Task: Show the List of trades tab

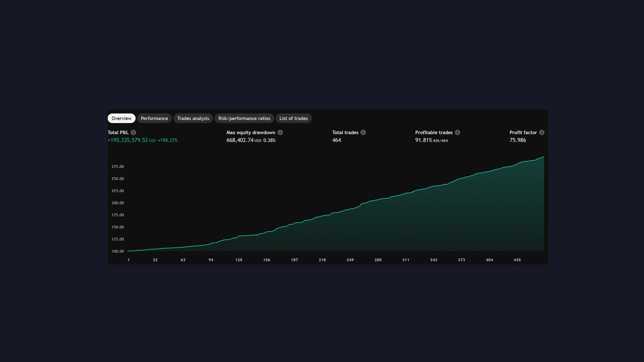Action: click(294, 118)
